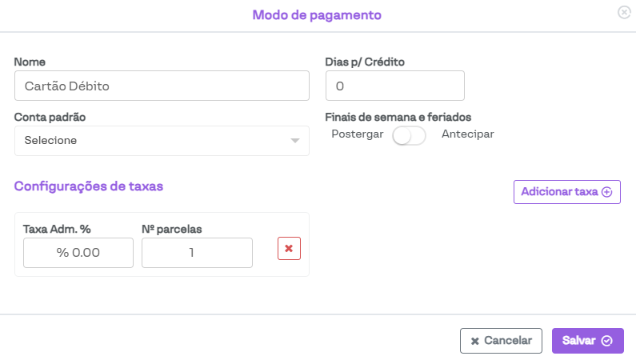Click the X icon on Cancelar

point(475,341)
